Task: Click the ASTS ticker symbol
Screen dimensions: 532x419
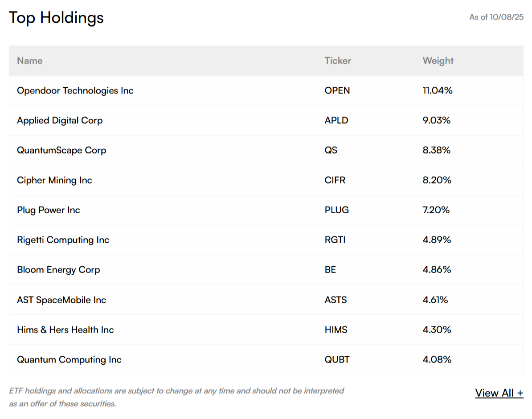Action: [336, 300]
